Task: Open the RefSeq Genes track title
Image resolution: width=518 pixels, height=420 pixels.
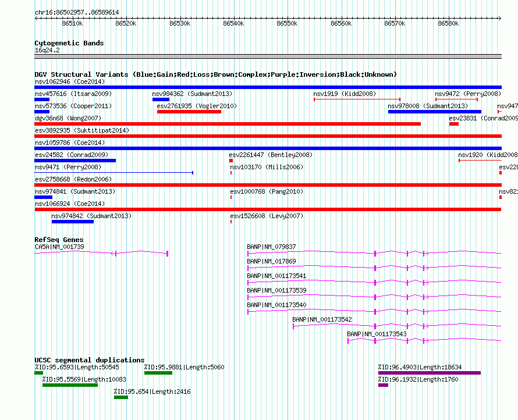Action: [59, 240]
